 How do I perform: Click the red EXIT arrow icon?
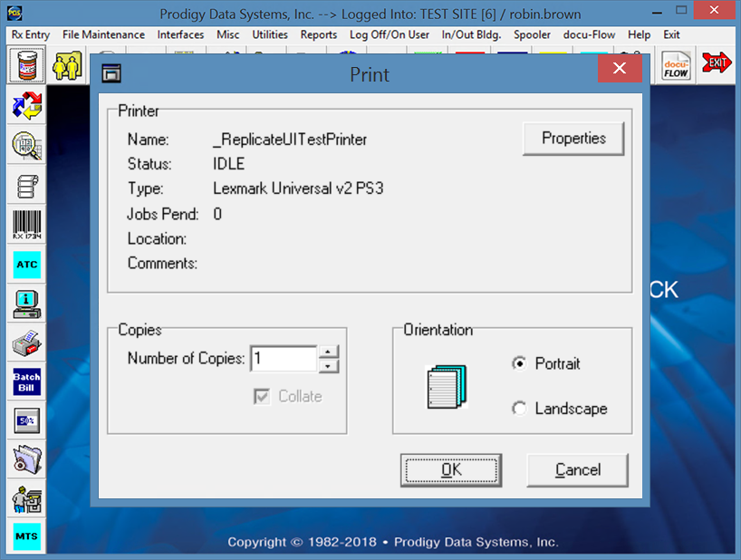coord(718,64)
